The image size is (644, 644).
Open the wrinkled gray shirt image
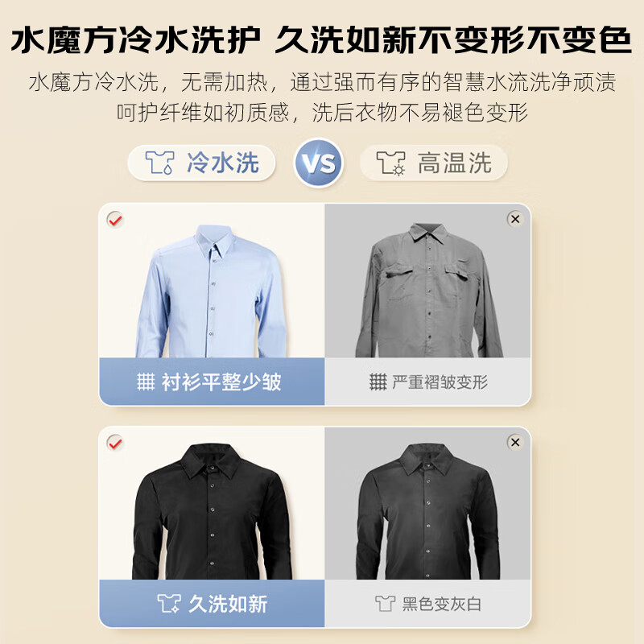[429, 290]
